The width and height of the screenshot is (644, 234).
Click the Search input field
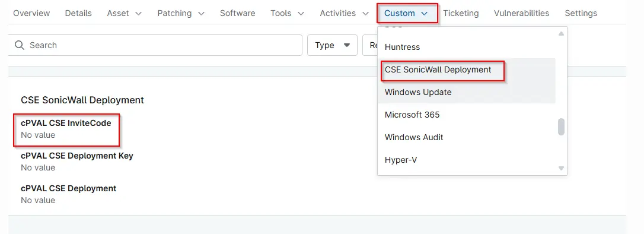155,45
